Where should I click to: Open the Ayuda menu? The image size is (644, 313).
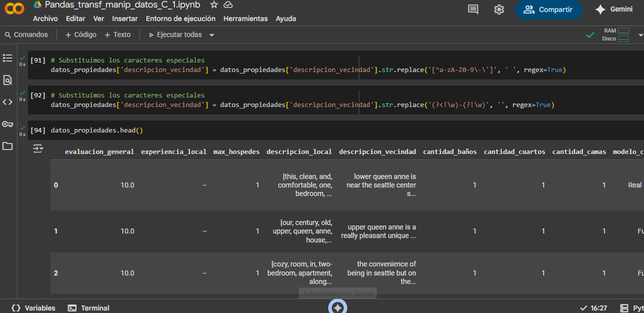coord(286,18)
